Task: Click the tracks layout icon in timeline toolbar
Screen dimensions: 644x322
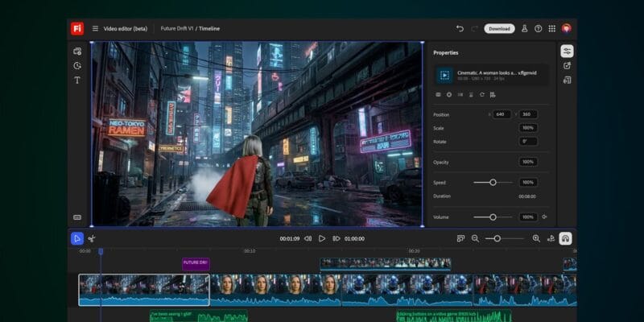Action: [460, 238]
